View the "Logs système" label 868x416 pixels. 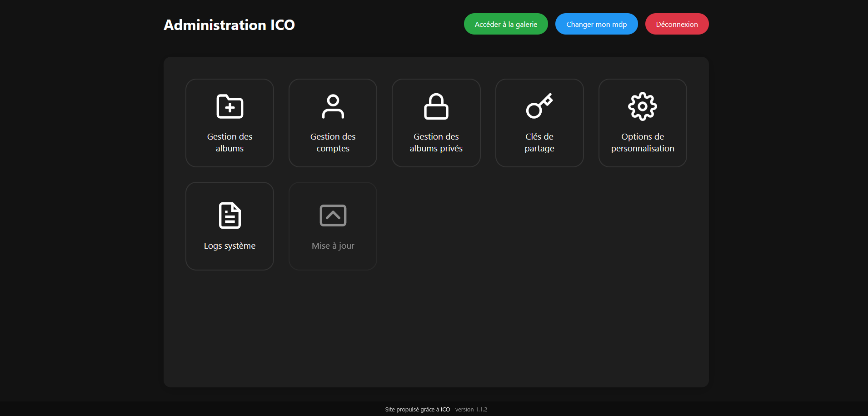[229, 246]
